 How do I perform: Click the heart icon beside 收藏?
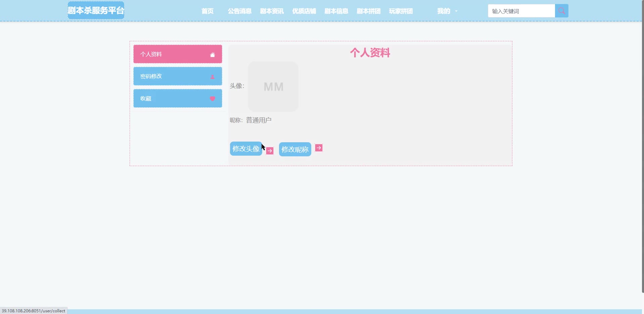(213, 99)
